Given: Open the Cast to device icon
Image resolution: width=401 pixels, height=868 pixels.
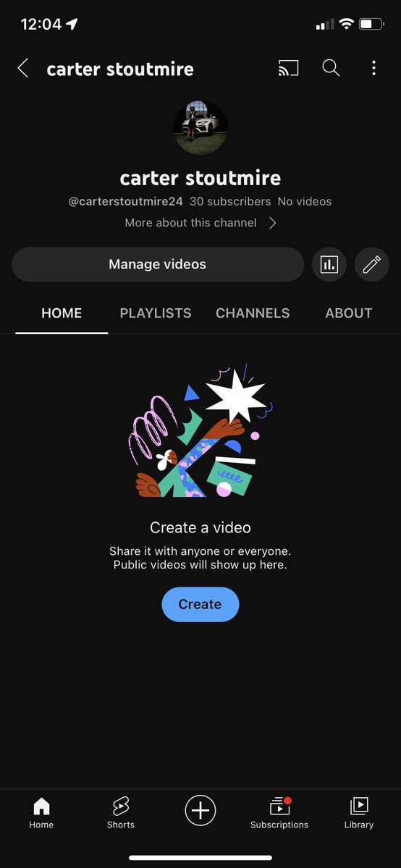Looking at the screenshot, I should [288, 69].
